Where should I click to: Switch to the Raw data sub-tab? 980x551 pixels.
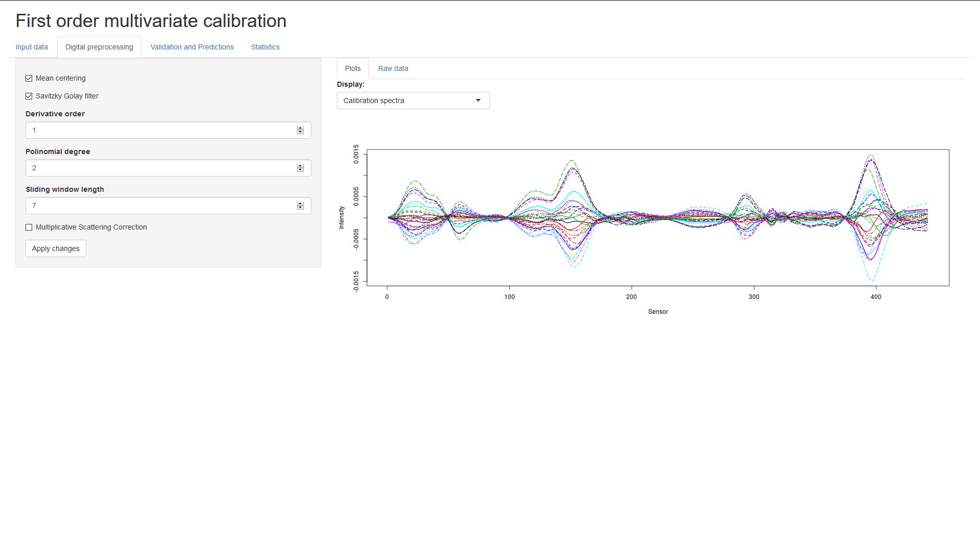393,68
